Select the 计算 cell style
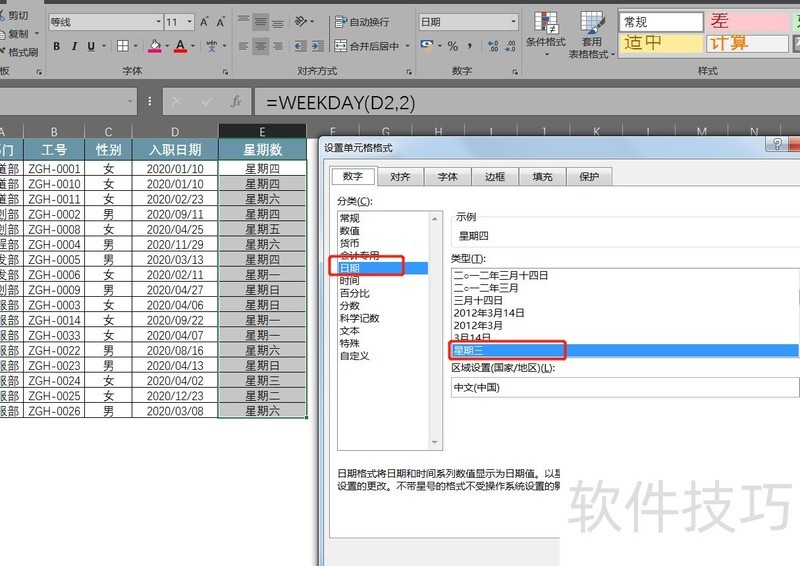This screenshot has width=800, height=566. pos(747,43)
